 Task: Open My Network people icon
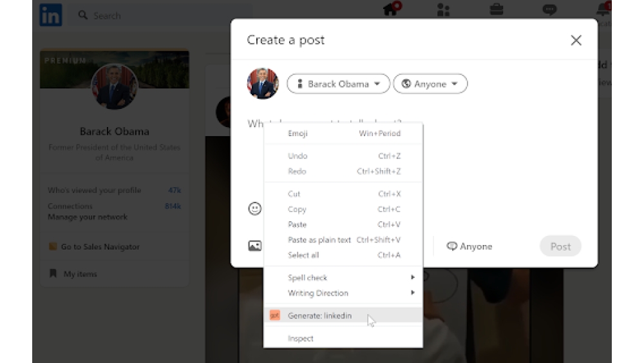point(443,10)
